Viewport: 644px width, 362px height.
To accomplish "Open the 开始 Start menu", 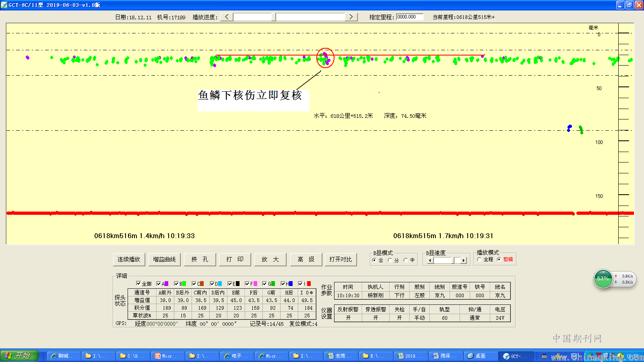I will pos(19,356).
